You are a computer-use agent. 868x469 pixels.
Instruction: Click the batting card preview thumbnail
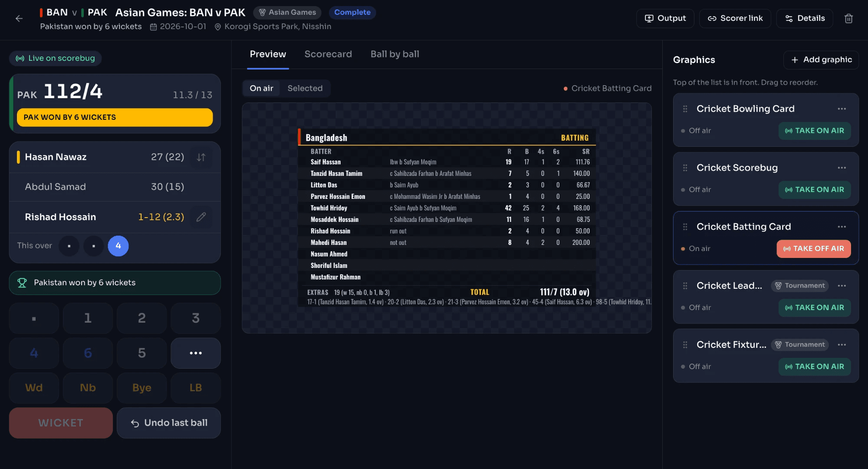point(447,218)
